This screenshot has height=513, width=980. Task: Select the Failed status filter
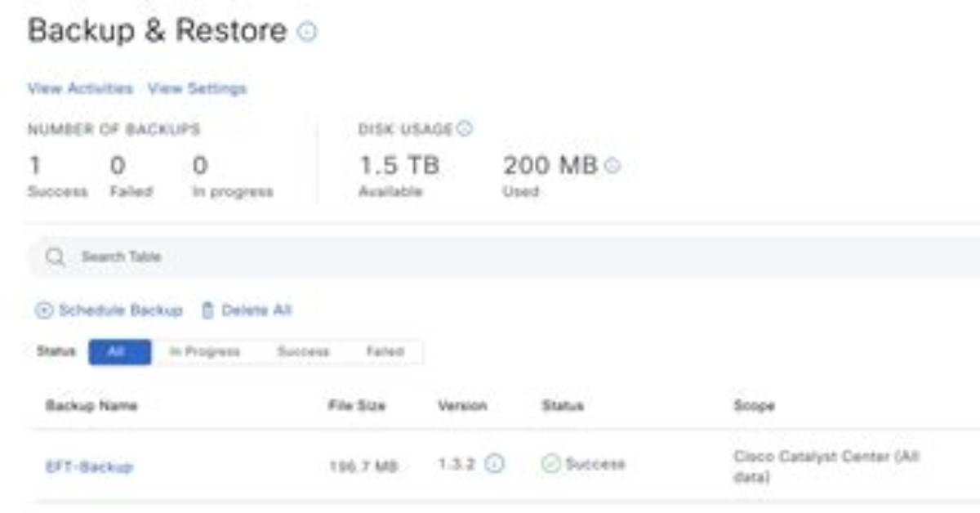pyautogui.click(x=385, y=351)
